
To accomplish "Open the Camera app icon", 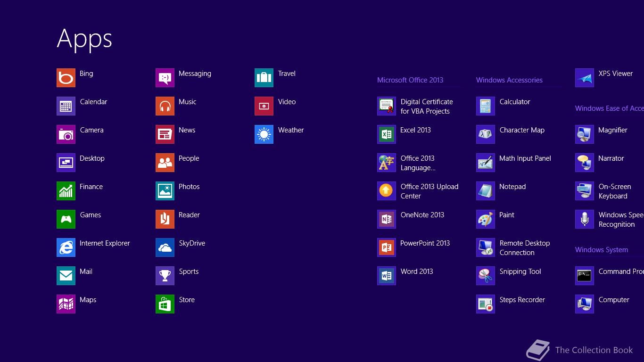I will [66, 134].
